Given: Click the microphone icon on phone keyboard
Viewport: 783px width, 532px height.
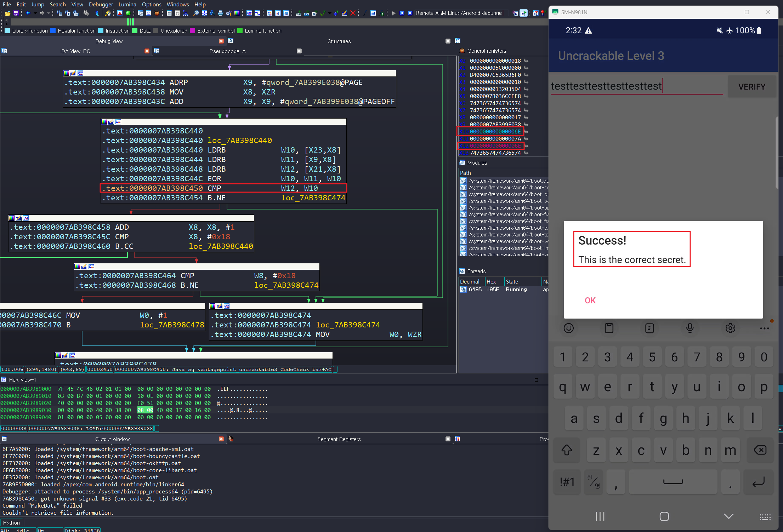Looking at the screenshot, I should tap(690, 328).
